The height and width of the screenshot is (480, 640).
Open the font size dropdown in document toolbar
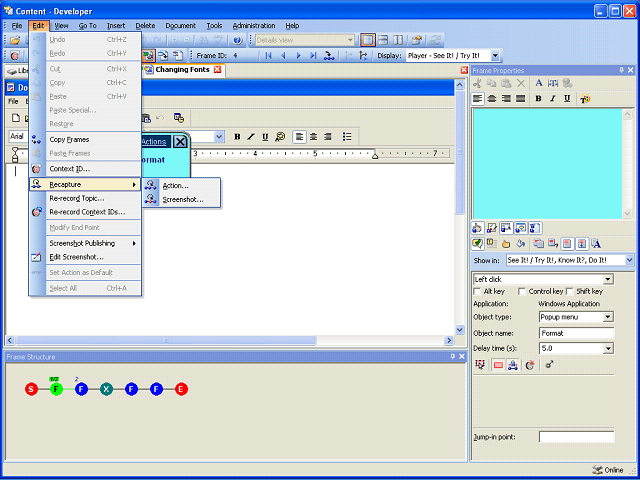coord(219,137)
